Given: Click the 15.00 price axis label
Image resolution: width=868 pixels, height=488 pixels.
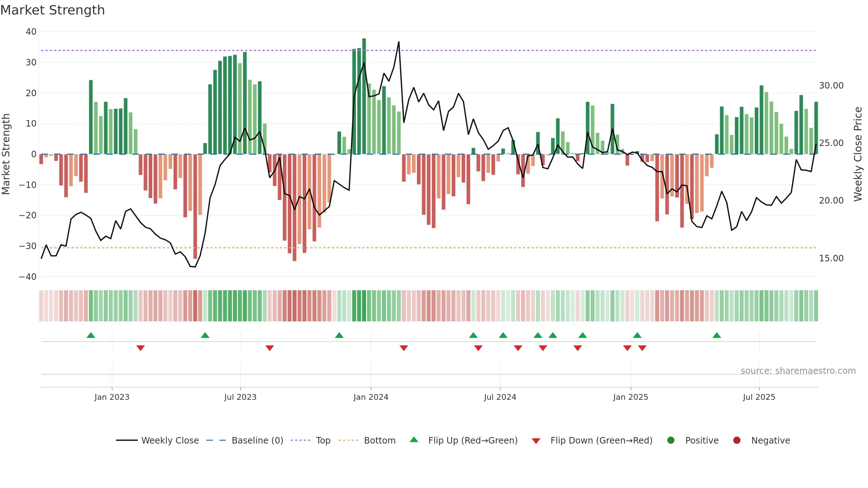Looking at the screenshot, I should pos(831,258).
